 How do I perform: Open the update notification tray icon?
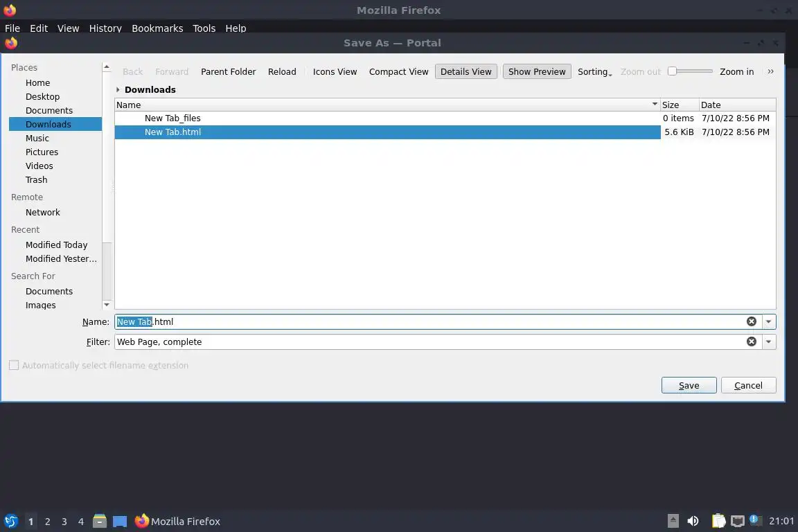coord(755,520)
